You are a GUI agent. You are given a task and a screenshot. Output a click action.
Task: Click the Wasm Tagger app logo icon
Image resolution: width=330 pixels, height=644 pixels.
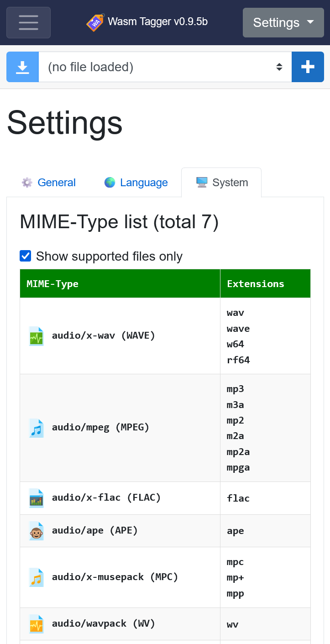95,22
